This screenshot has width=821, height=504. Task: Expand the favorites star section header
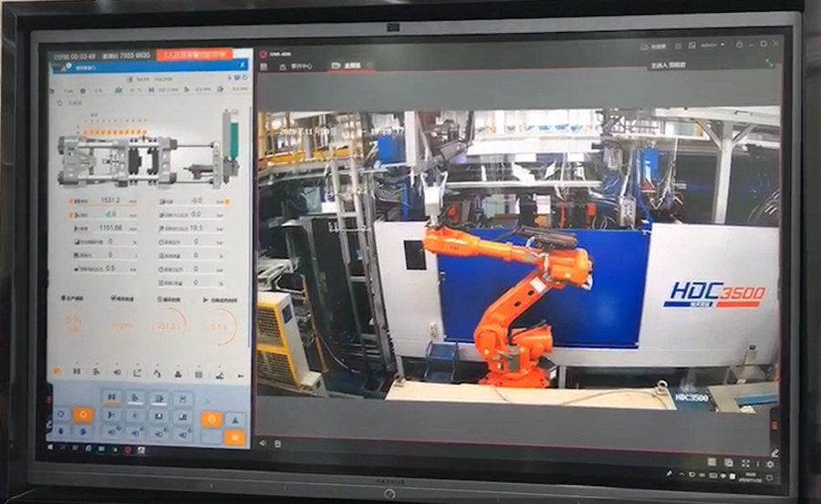point(64,103)
